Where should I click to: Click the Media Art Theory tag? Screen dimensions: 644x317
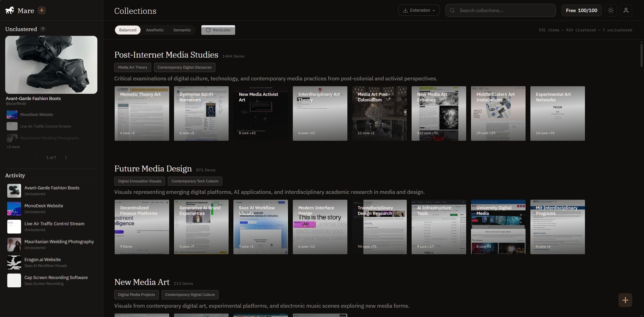(x=133, y=67)
